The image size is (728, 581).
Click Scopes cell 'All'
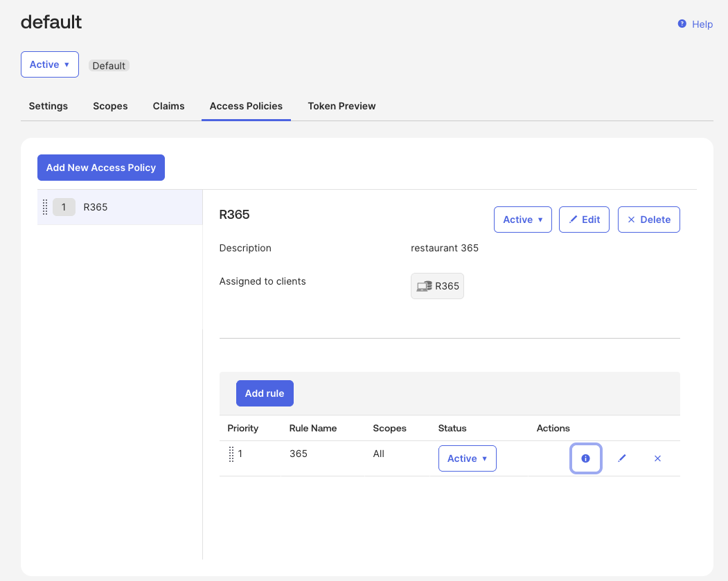tap(378, 454)
